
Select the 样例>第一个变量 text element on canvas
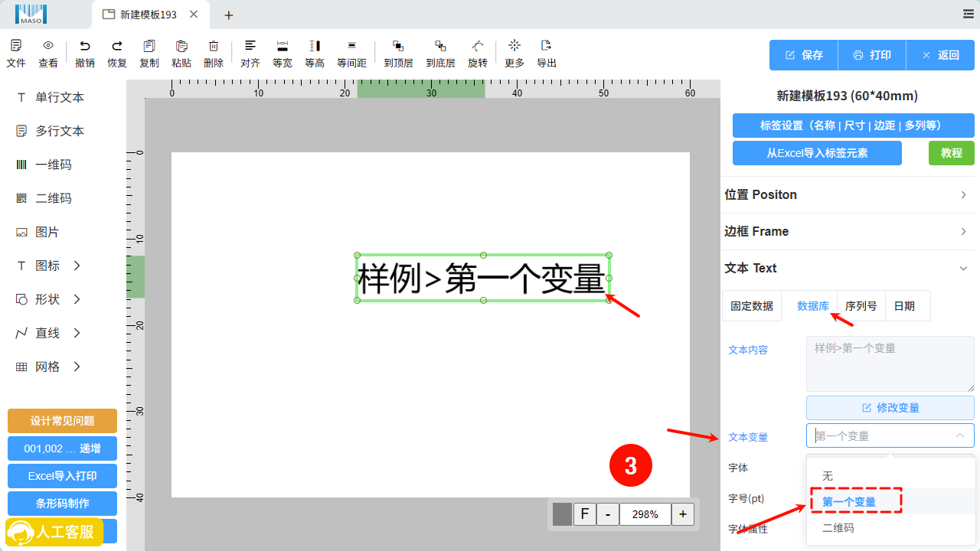pyautogui.click(x=483, y=278)
